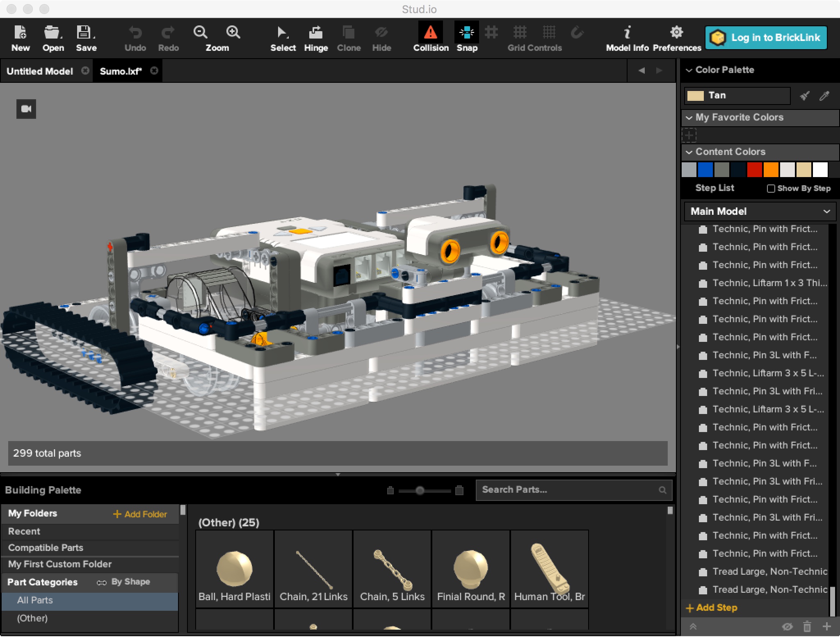Select the orange content color swatch

click(x=771, y=170)
